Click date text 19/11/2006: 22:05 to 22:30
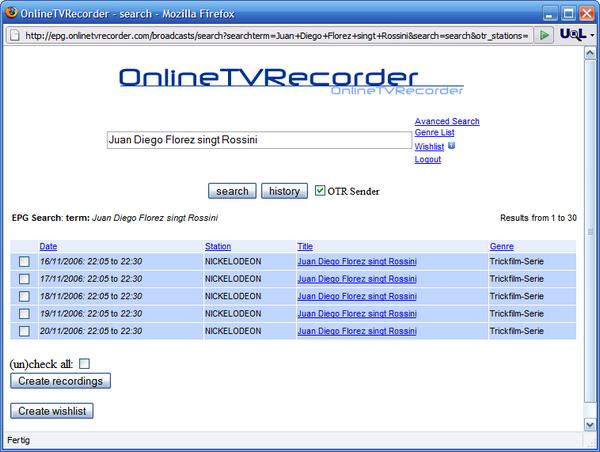Screen dimensions: 600x452 tap(91, 314)
